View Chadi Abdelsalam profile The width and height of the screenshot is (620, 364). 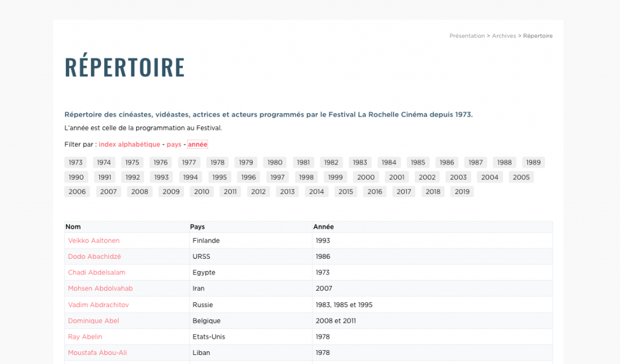tap(96, 273)
